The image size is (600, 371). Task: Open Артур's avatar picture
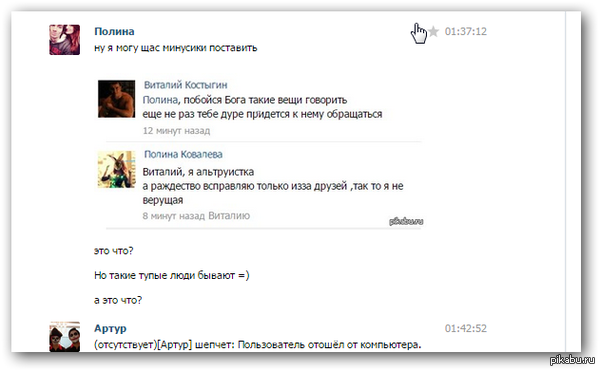point(65,337)
